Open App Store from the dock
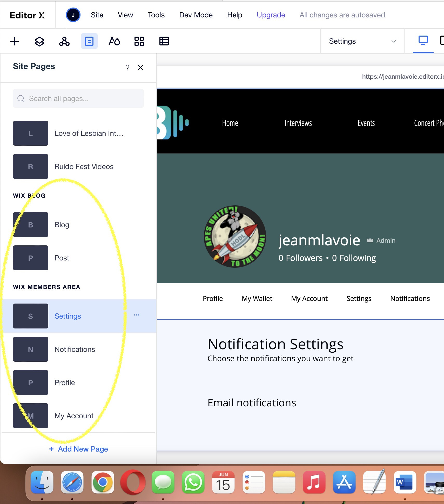Viewport: 444px width, 504px height. [344, 482]
